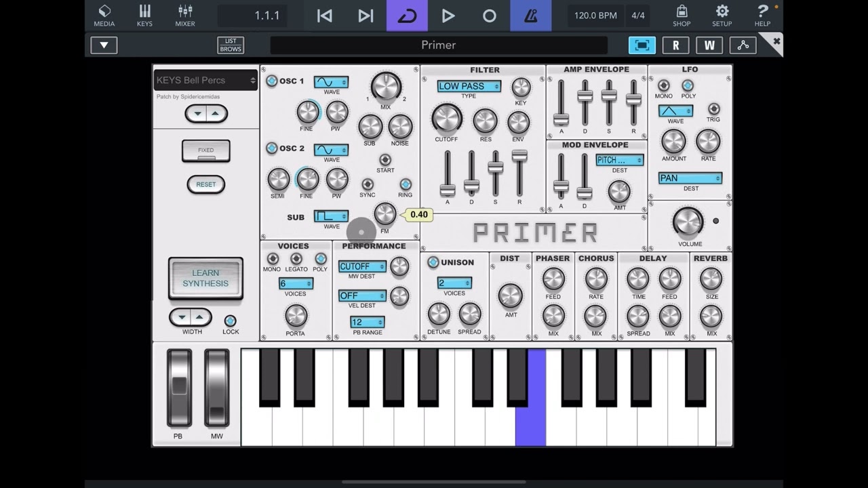Open the Shop icon

pyautogui.click(x=682, y=16)
